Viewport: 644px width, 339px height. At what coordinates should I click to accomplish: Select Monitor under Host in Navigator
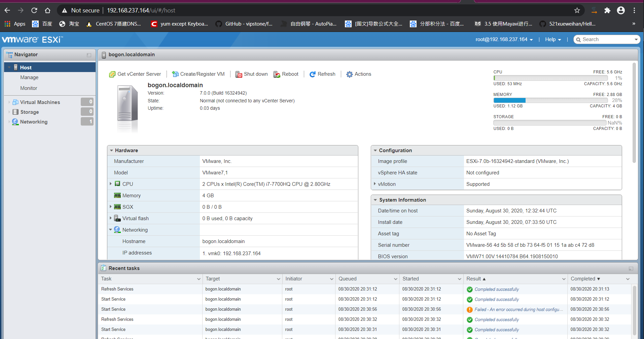(x=29, y=88)
